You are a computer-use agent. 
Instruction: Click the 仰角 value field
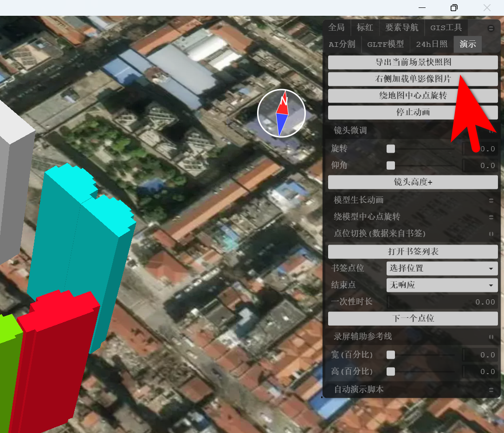click(480, 166)
